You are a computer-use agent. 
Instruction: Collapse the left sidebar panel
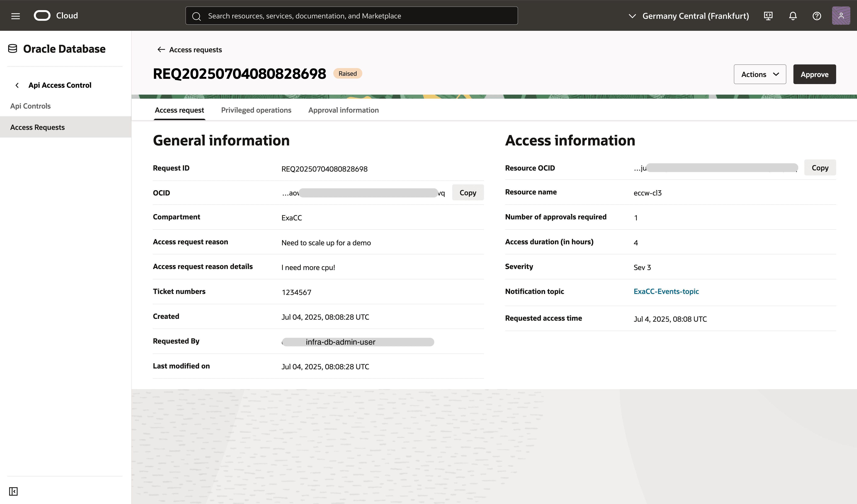(x=14, y=491)
